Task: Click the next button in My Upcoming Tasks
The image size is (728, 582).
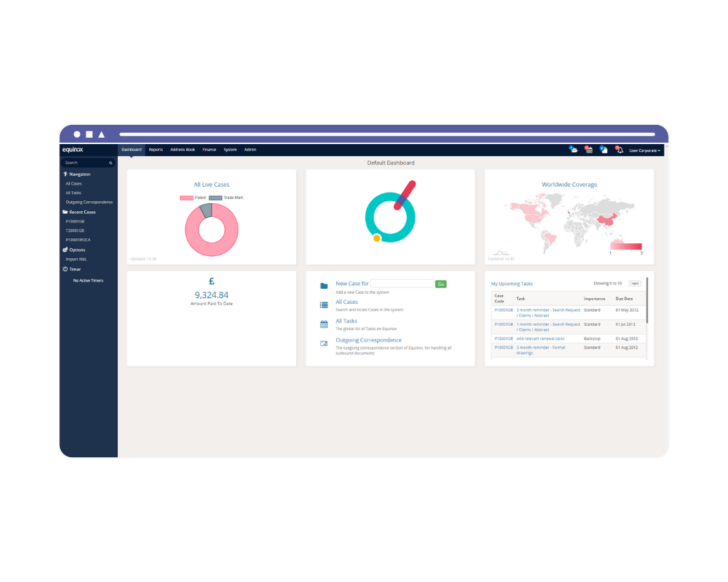Action: 634,283
